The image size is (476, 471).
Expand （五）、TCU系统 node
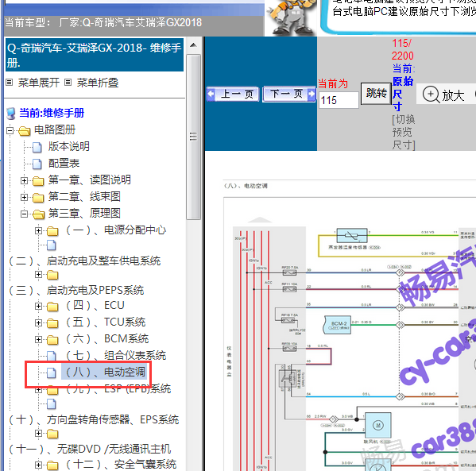pyautogui.click(x=38, y=322)
